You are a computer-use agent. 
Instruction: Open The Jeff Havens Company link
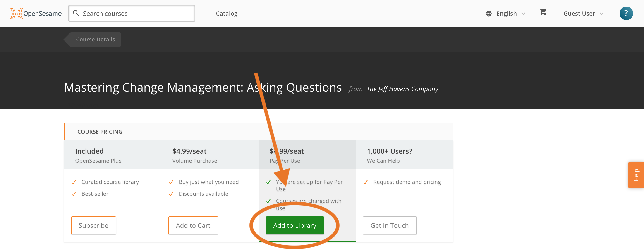pyautogui.click(x=402, y=89)
